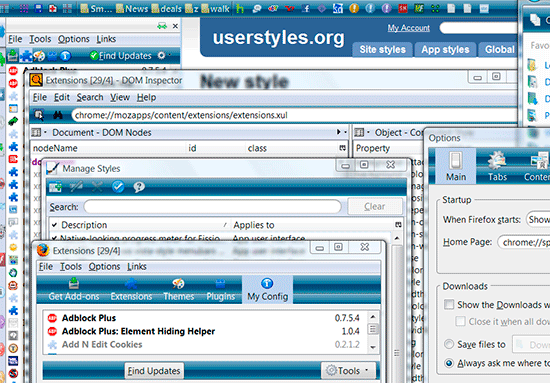550x383 pixels.
Task: Open the Object panel viewer menu
Action: pyautogui.click(x=362, y=132)
